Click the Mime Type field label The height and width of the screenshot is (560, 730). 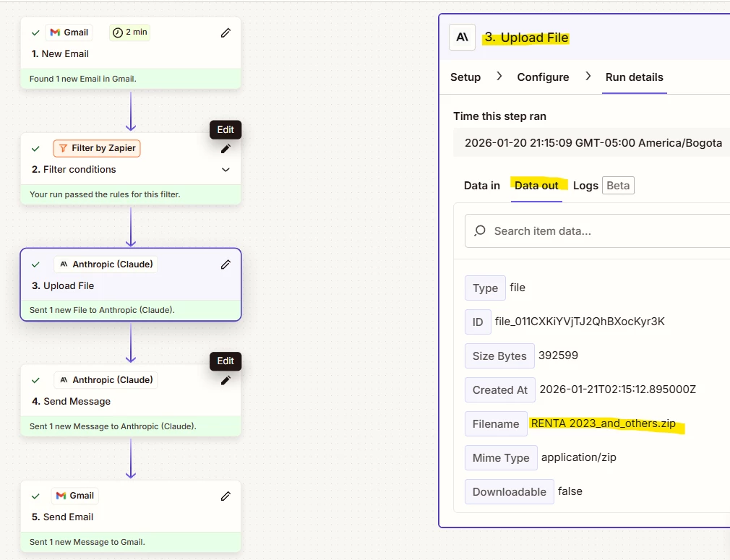click(501, 458)
